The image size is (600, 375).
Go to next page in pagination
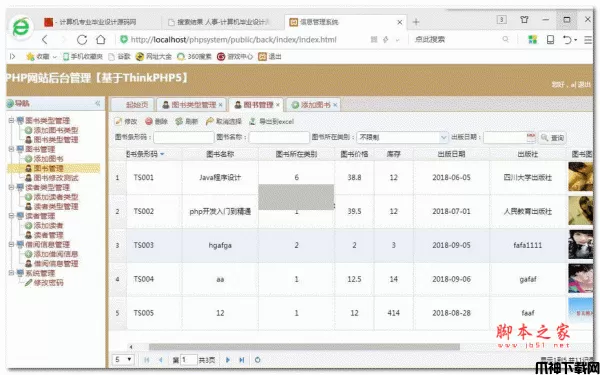click(x=228, y=360)
